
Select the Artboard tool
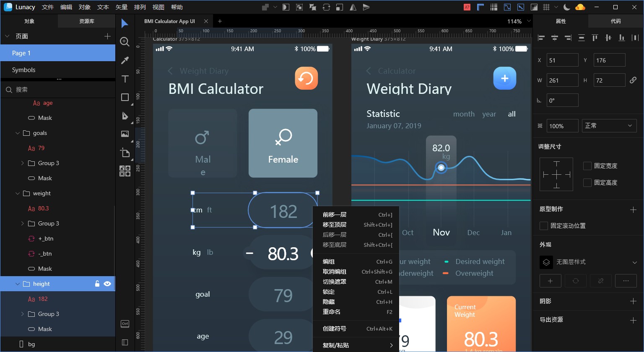[125, 153]
